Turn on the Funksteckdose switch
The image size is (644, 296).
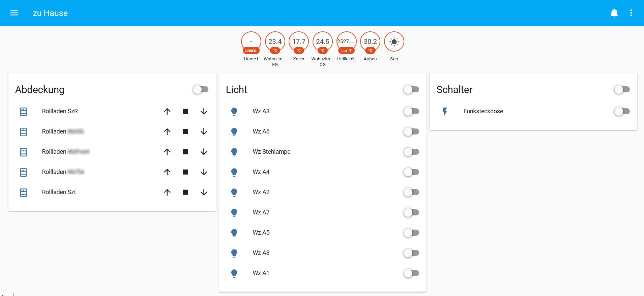[x=622, y=111]
